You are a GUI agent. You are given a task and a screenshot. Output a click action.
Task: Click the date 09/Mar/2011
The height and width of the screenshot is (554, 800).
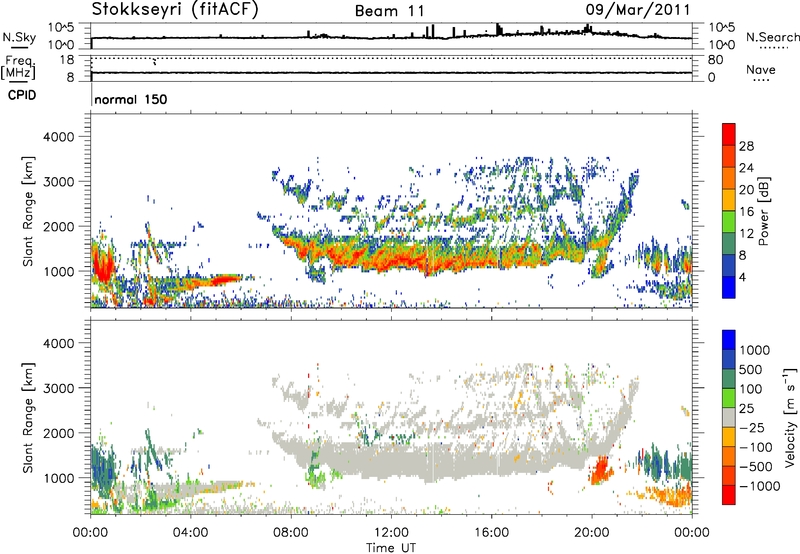coord(638,9)
